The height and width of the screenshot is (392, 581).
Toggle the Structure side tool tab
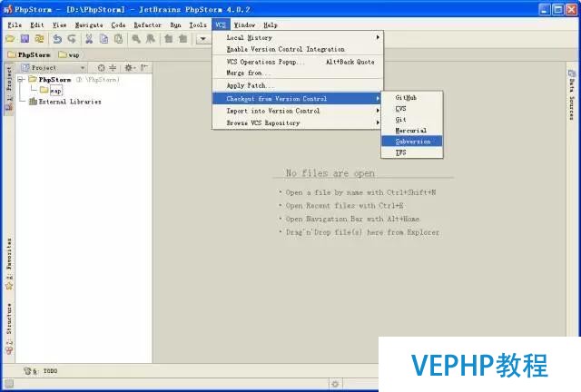pyautogui.click(x=9, y=328)
